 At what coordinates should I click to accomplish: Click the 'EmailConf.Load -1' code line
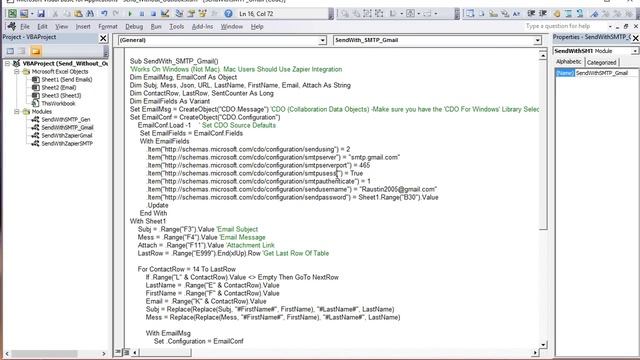pos(164,125)
